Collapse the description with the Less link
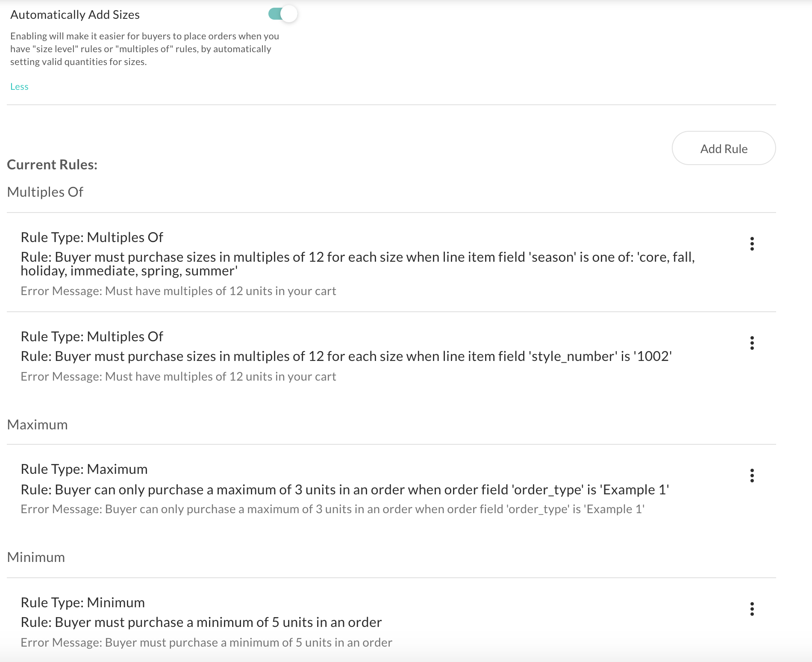The width and height of the screenshot is (812, 662). 19,86
